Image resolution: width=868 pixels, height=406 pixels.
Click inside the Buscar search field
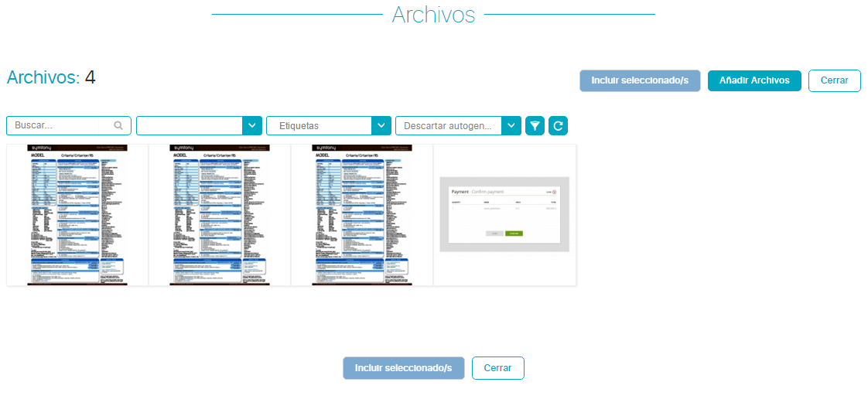[62, 125]
